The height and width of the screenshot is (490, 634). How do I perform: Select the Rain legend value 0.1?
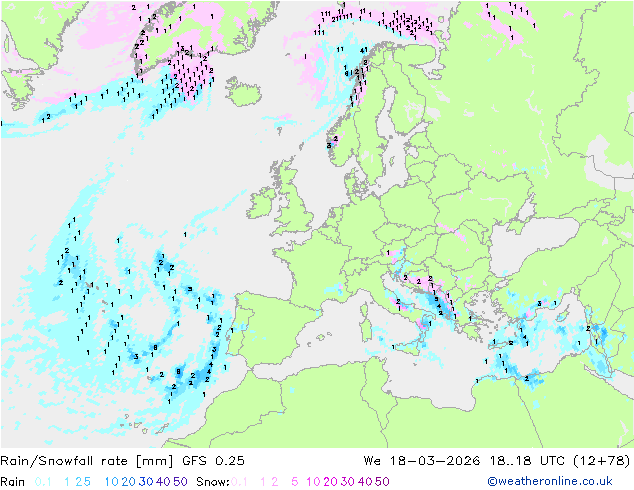[43, 482]
